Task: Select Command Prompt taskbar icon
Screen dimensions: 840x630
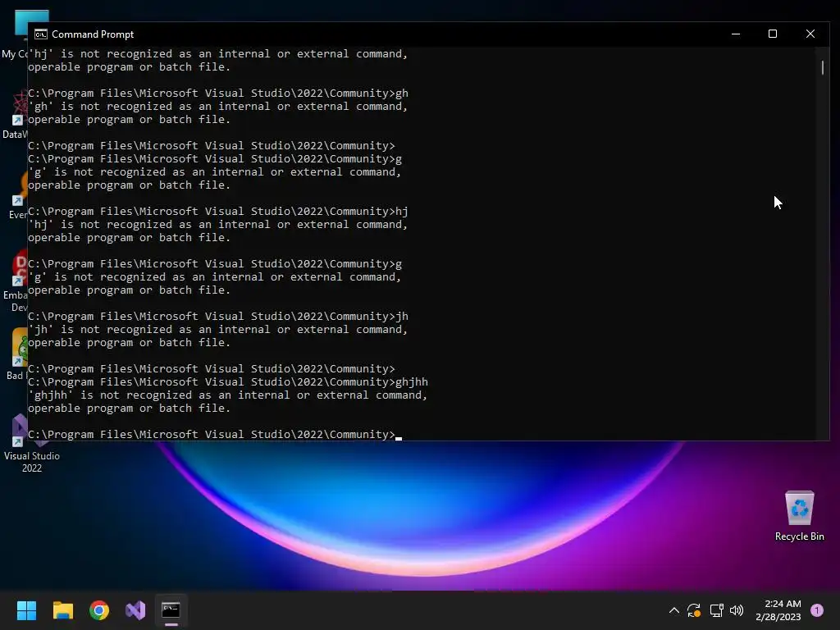Action: [x=171, y=610]
